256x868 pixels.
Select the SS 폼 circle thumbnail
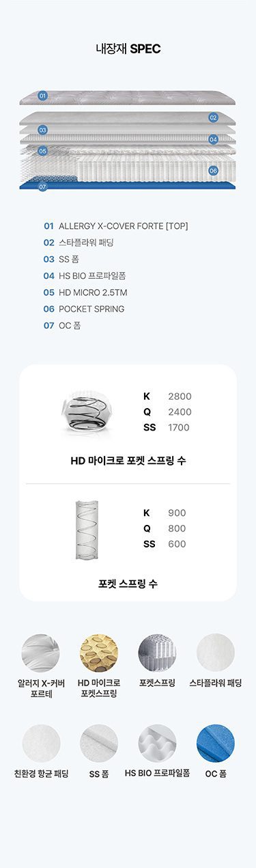tap(99, 744)
